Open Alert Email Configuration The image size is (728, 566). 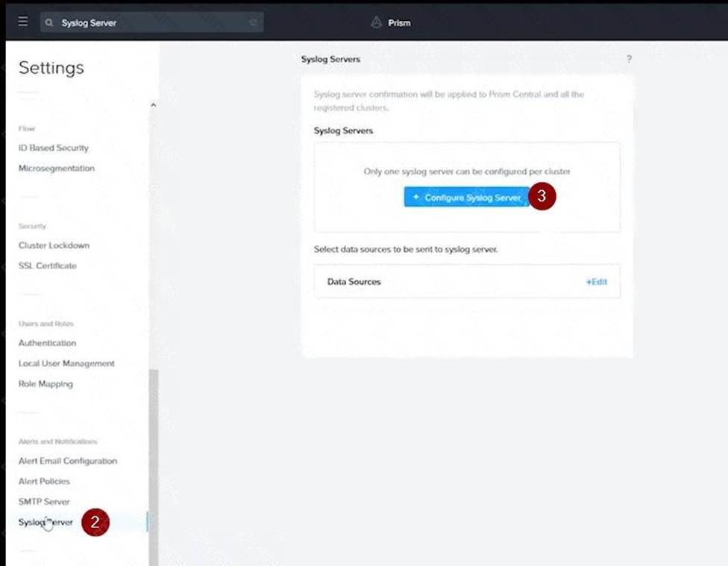coord(68,461)
